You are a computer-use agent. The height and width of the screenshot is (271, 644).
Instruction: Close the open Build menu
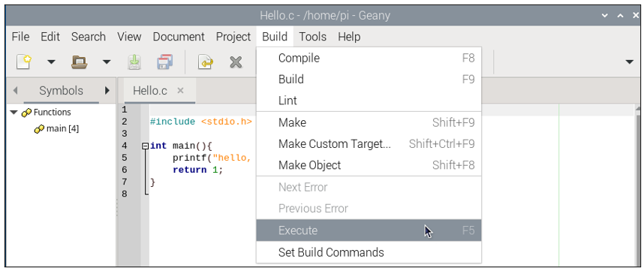(275, 37)
